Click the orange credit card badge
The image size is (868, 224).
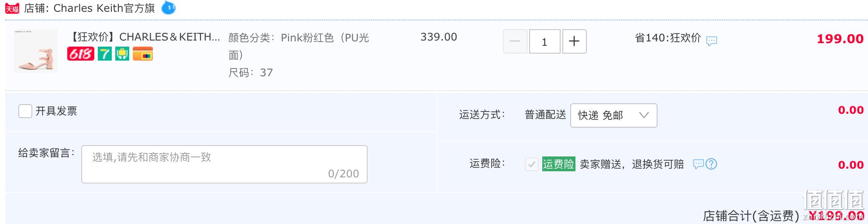pyautogui.click(x=143, y=54)
